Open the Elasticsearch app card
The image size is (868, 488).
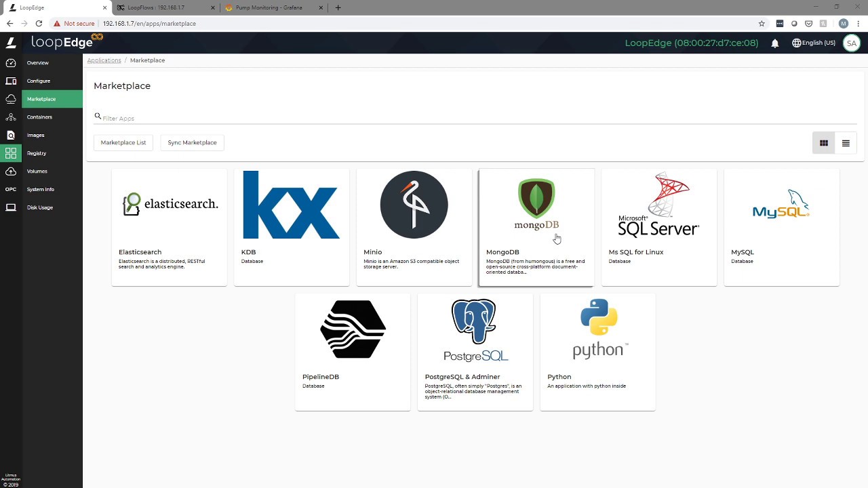click(x=170, y=228)
